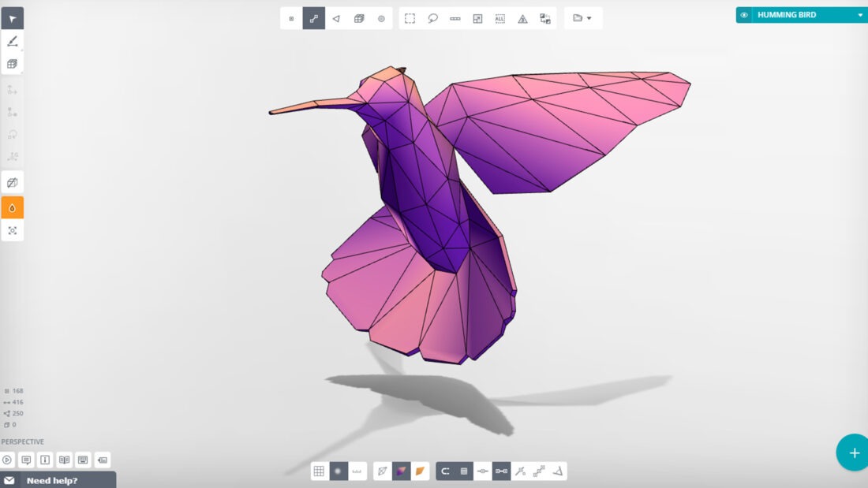Open the HUMMING BIRD dropdown menu

click(x=861, y=14)
